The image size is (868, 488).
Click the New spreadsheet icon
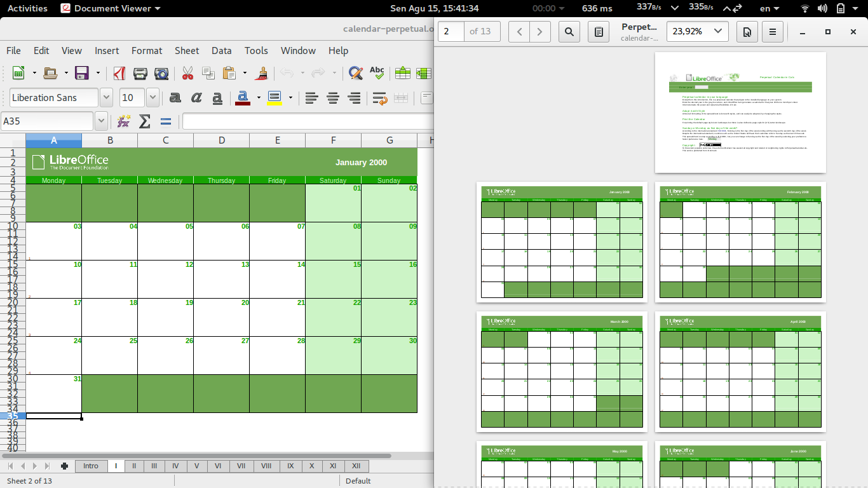tap(18, 73)
